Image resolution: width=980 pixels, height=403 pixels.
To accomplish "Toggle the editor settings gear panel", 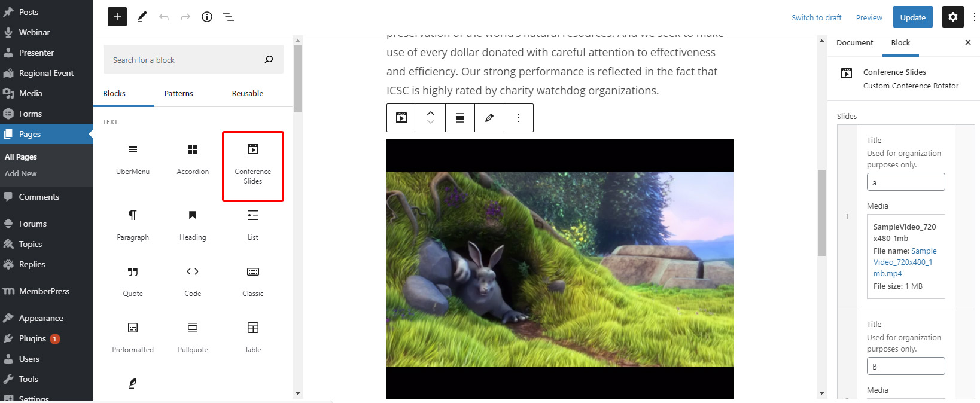I will (x=953, y=17).
